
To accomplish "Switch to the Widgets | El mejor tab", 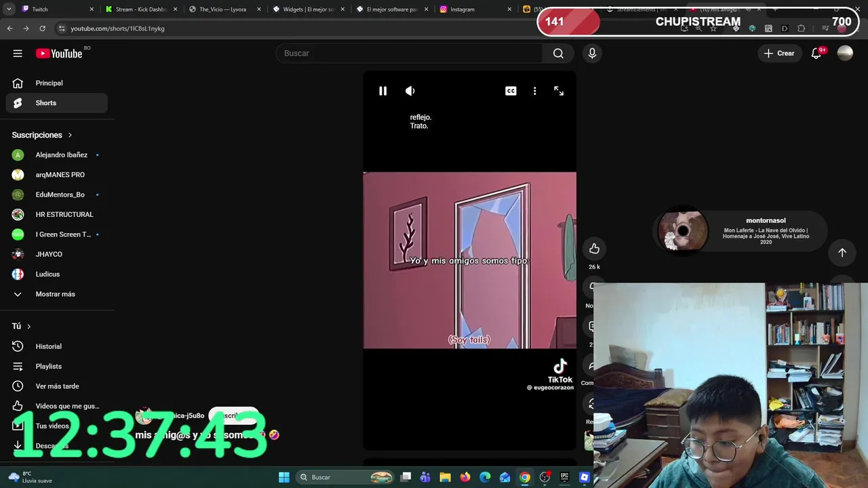I will [x=309, y=9].
